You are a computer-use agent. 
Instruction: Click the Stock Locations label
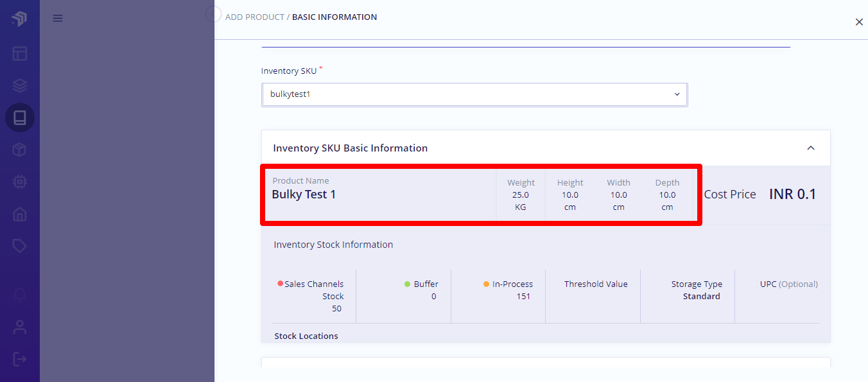(x=306, y=336)
